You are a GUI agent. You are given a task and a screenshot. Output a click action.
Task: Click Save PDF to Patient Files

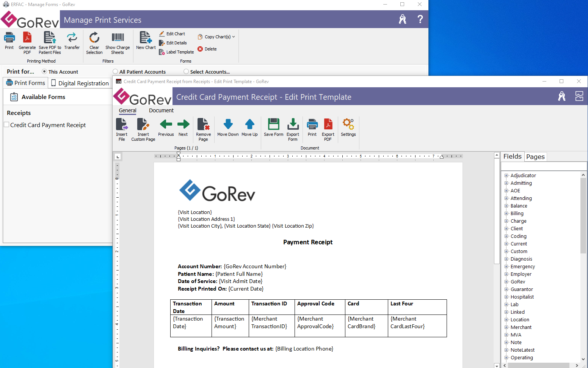(x=50, y=43)
